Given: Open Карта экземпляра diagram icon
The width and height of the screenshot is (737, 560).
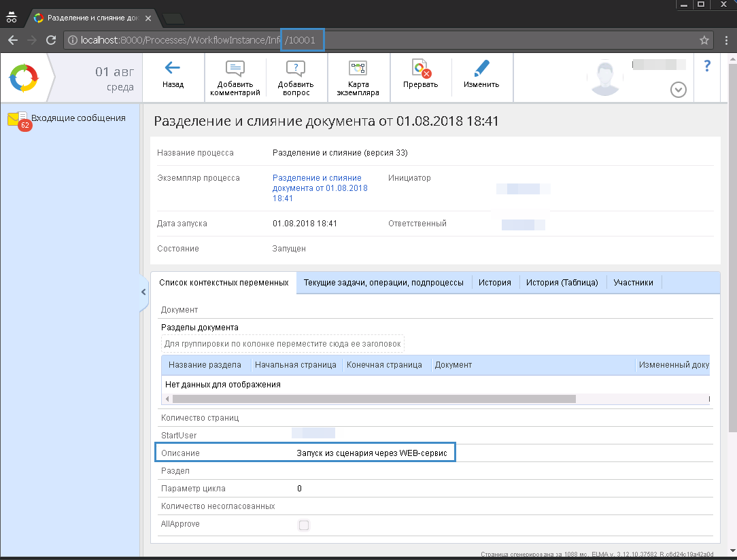Looking at the screenshot, I should pyautogui.click(x=358, y=69).
